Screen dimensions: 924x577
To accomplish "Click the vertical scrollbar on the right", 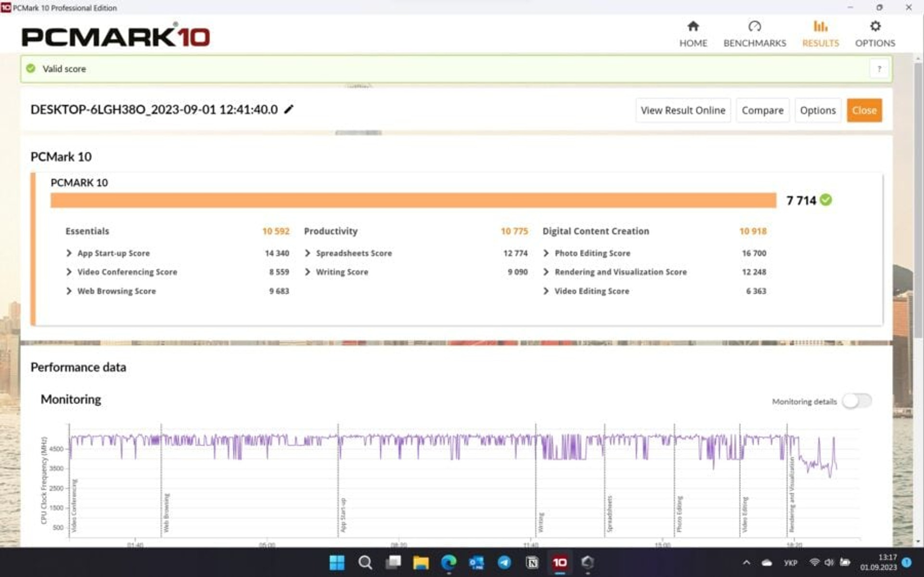I will [918, 200].
